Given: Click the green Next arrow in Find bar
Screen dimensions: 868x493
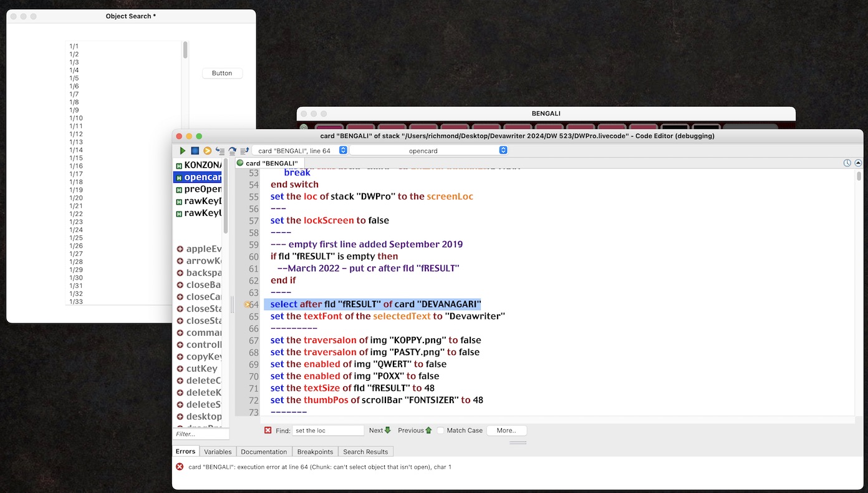Looking at the screenshot, I should pos(387,431).
